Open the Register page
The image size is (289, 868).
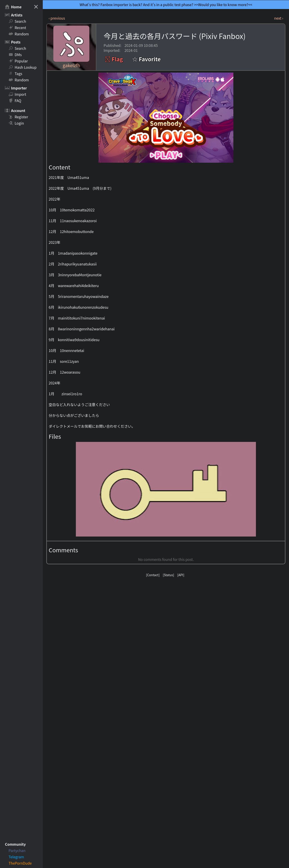click(x=21, y=117)
